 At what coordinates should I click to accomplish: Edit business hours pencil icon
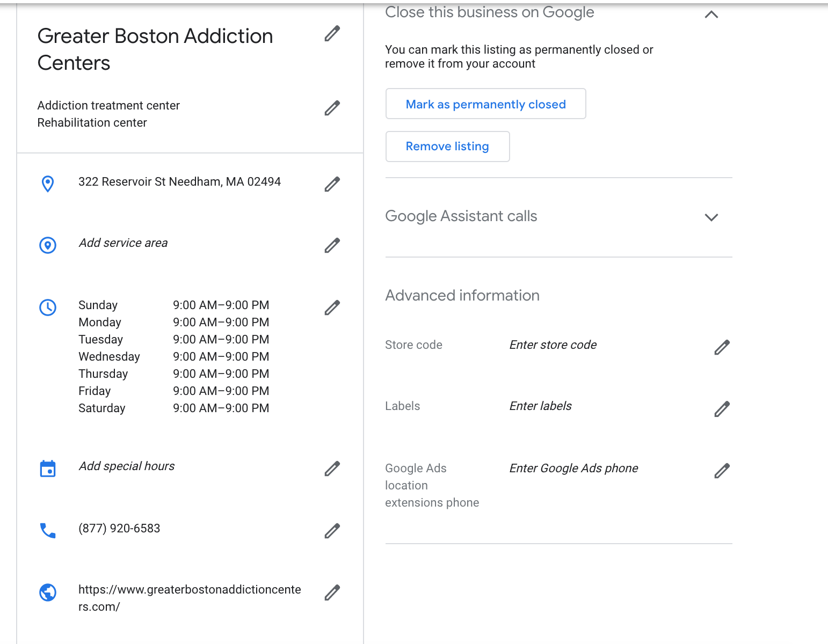[x=332, y=308]
